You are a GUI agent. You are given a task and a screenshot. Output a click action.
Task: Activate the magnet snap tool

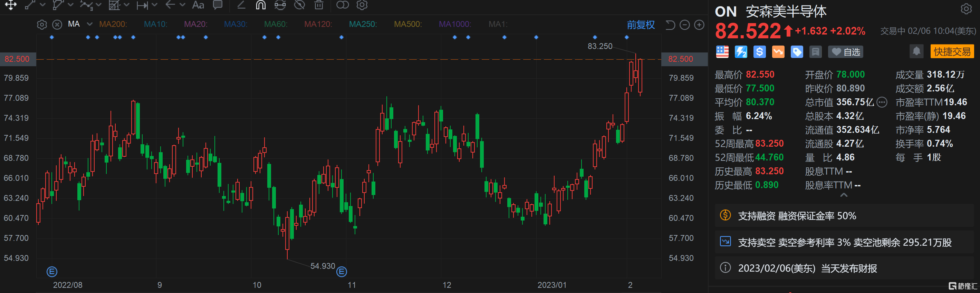point(261,5)
